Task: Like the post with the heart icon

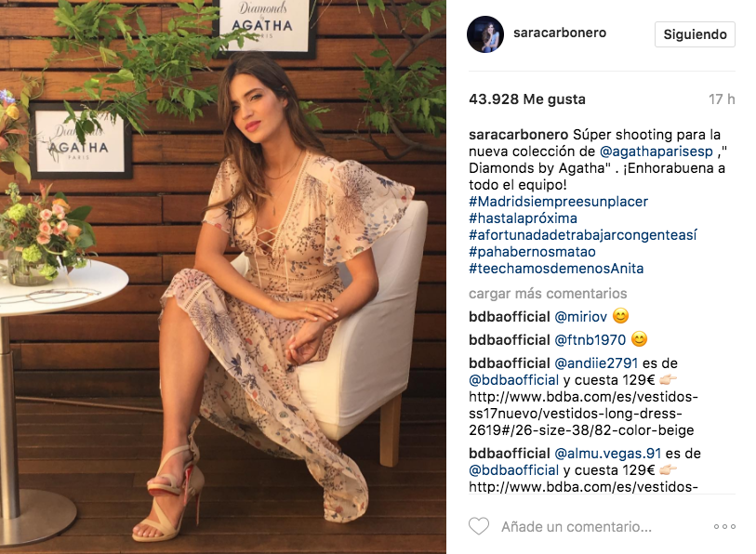Action: point(479,526)
